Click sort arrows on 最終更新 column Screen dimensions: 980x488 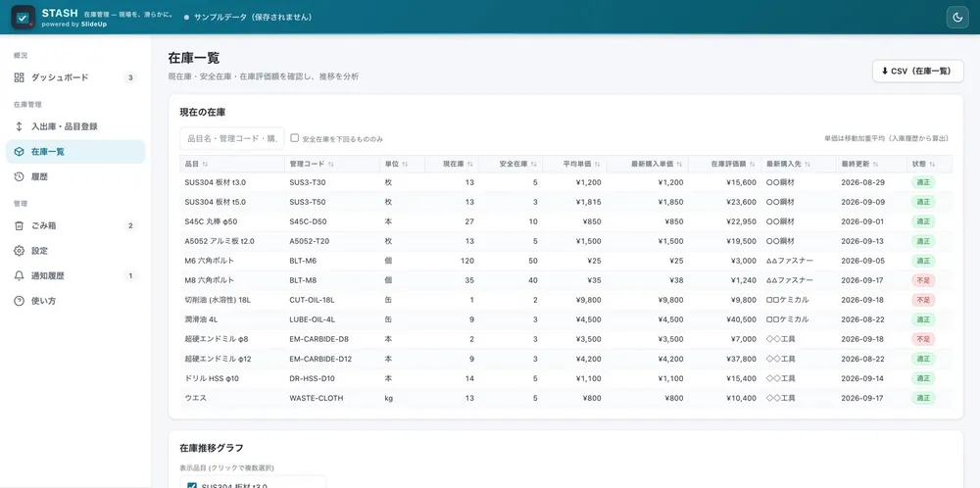click(875, 164)
